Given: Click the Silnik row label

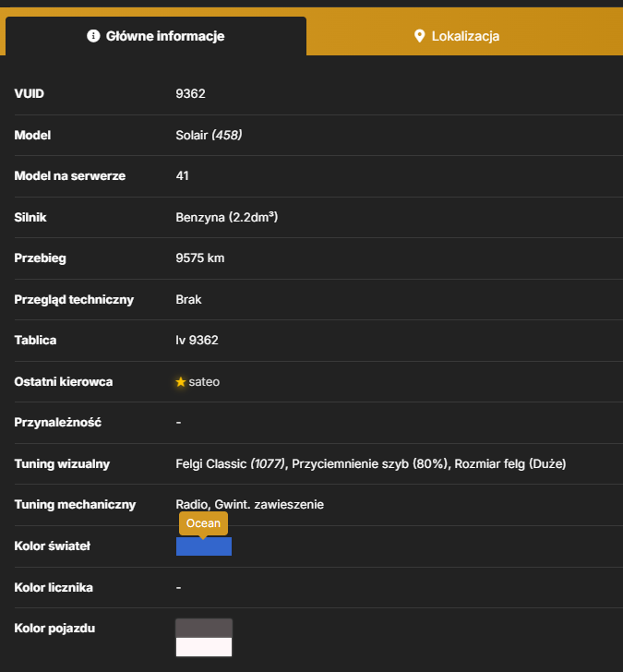Looking at the screenshot, I should click(30, 217).
